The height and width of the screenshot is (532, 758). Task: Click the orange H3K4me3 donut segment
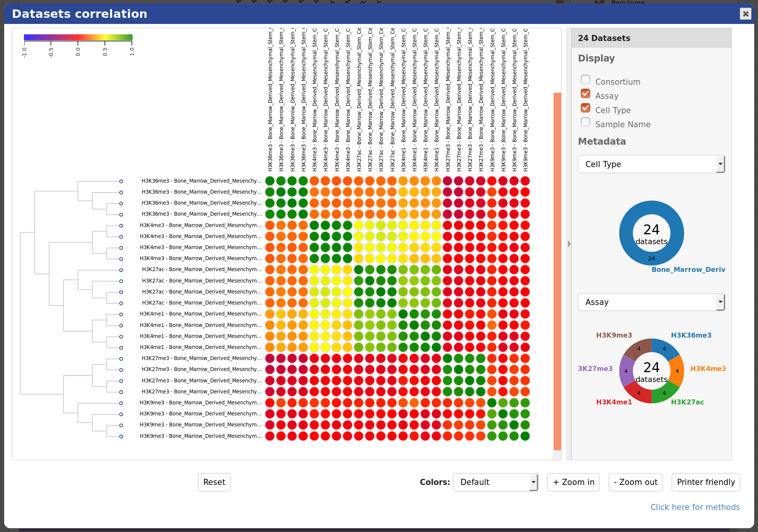tap(677, 371)
